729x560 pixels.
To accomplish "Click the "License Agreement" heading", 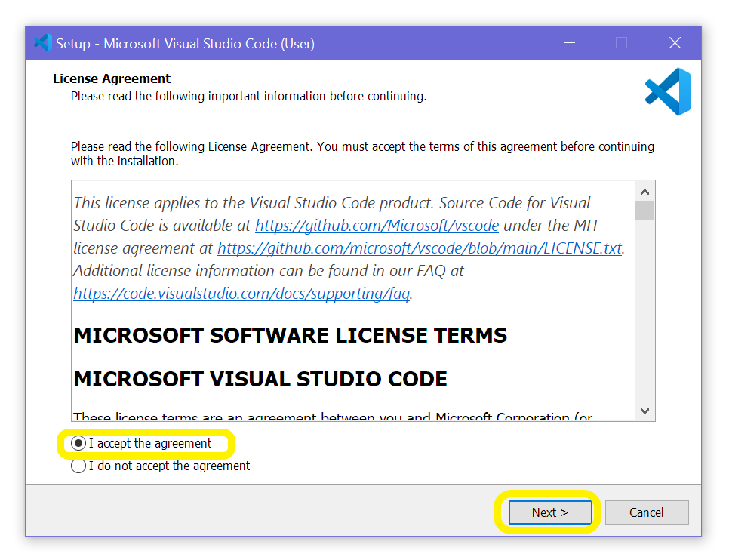I will [112, 78].
